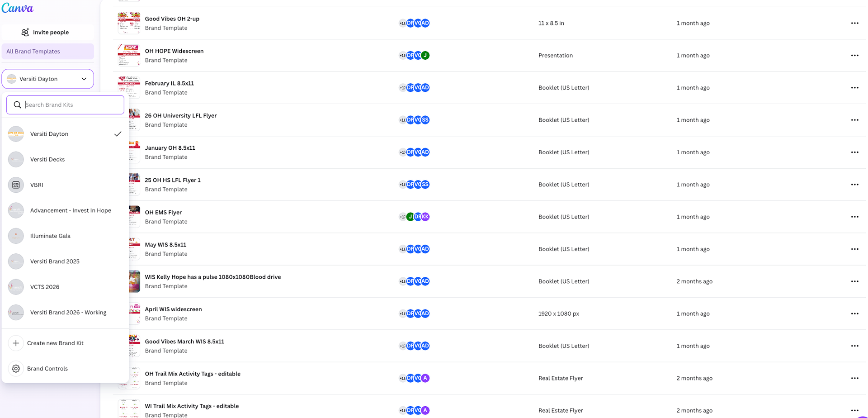
Task: Switch to the VBRI brand kit
Action: click(65, 185)
